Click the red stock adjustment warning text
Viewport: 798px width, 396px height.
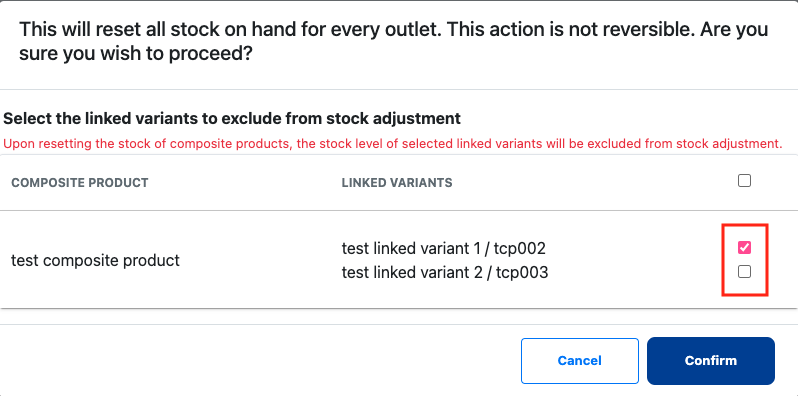point(392,144)
